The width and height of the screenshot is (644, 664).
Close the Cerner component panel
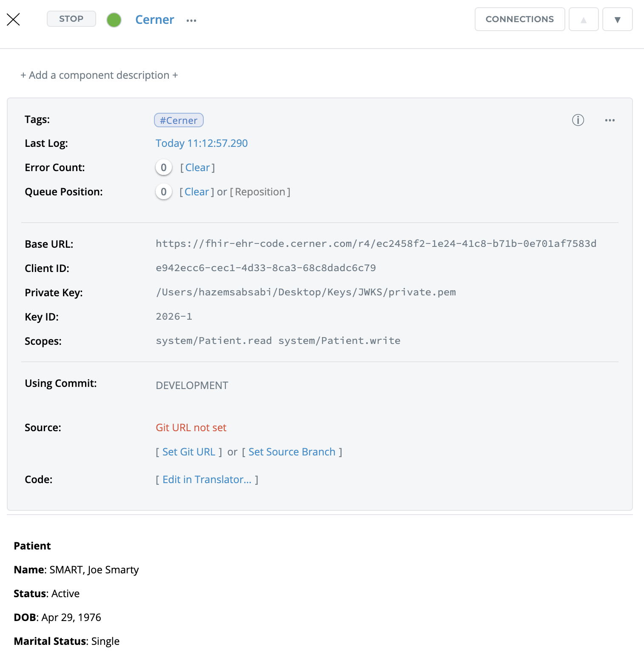pyautogui.click(x=14, y=20)
